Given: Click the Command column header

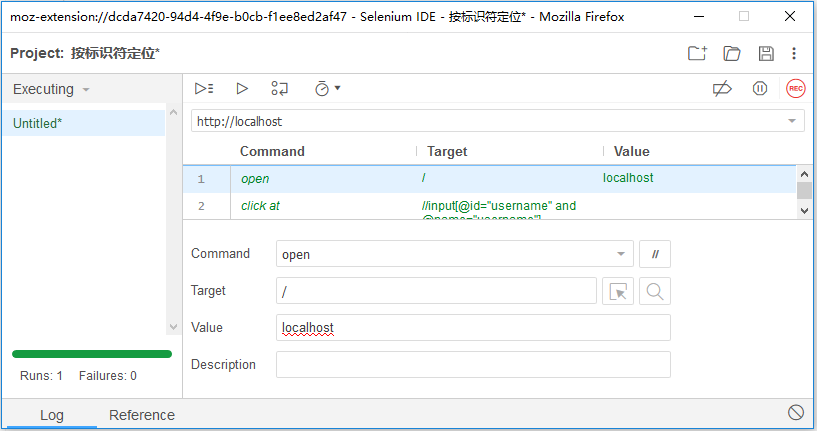Looking at the screenshot, I should coord(272,151).
